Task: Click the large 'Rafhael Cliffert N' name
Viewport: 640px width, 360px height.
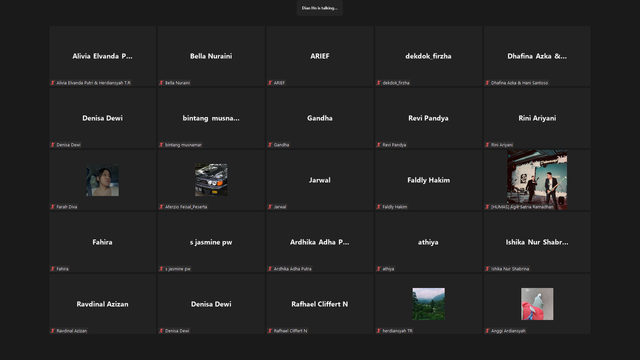Action: 320,304
